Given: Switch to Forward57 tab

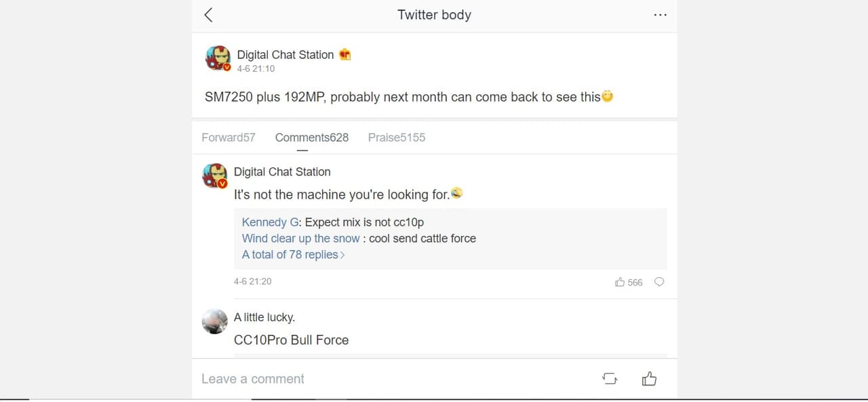Looking at the screenshot, I should [x=229, y=138].
